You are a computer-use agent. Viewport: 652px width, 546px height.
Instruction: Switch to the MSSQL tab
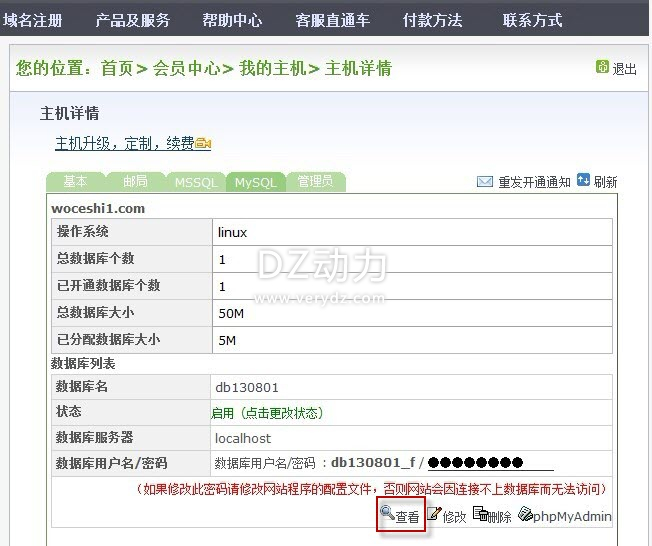[196, 182]
